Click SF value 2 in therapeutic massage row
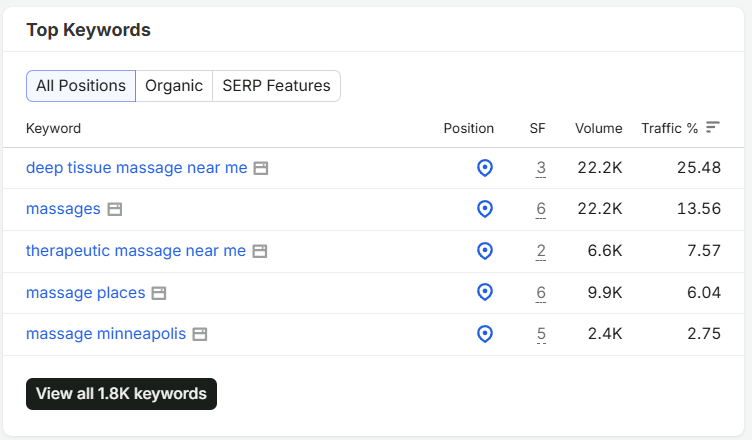 click(541, 250)
